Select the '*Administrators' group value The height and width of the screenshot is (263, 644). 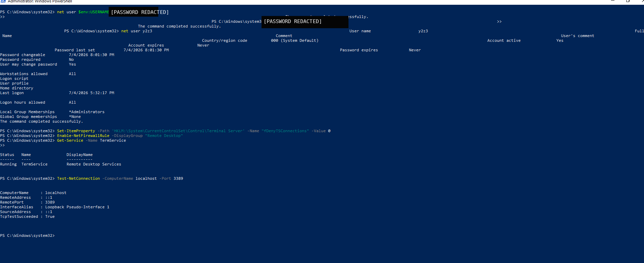tap(87, 112)
